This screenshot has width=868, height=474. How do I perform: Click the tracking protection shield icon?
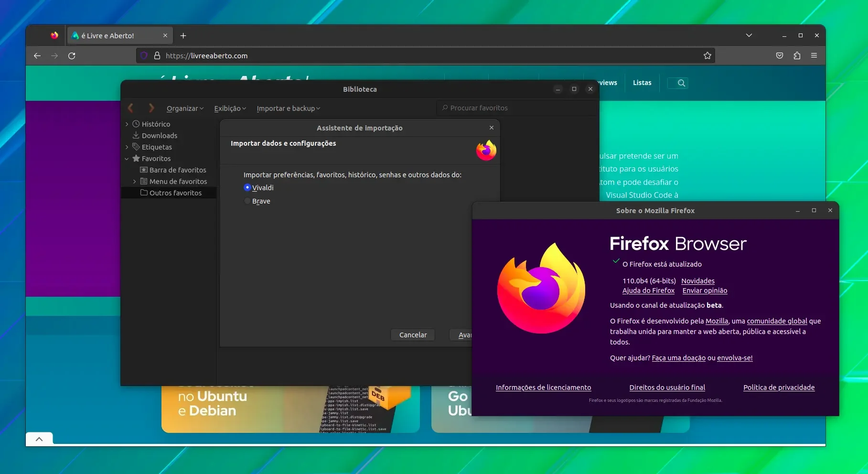pyautogui.click(x=143, y=56)
